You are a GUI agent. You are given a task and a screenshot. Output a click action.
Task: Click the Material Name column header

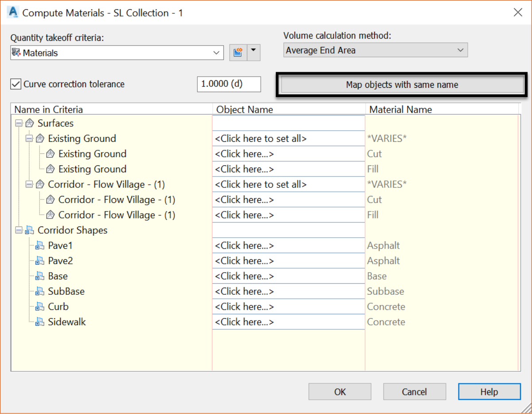(442, 109)
